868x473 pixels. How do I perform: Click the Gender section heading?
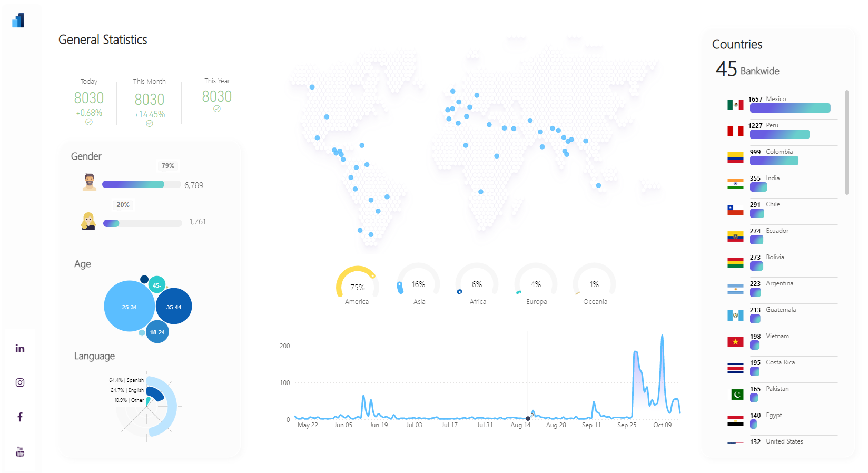pos(86,156)
